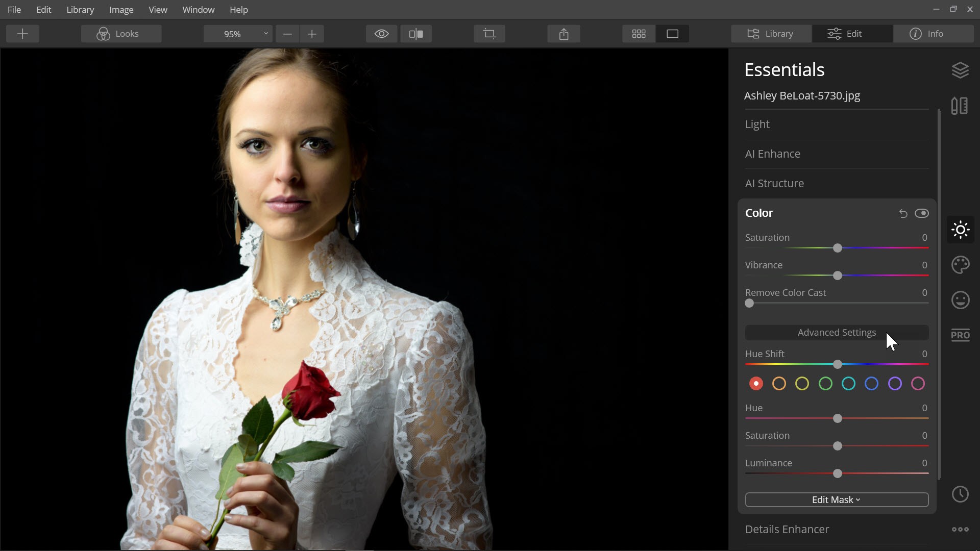
Task: Click the Crop tool icon
Action: tap(489, 34)
